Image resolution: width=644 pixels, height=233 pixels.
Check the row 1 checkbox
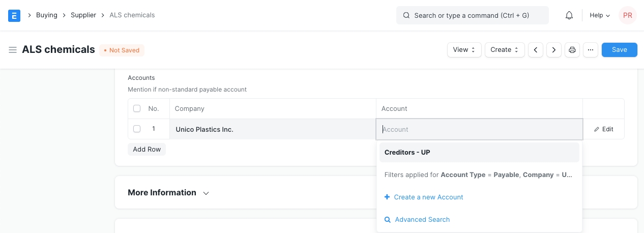pyautogui.click(x=137, y=129)
